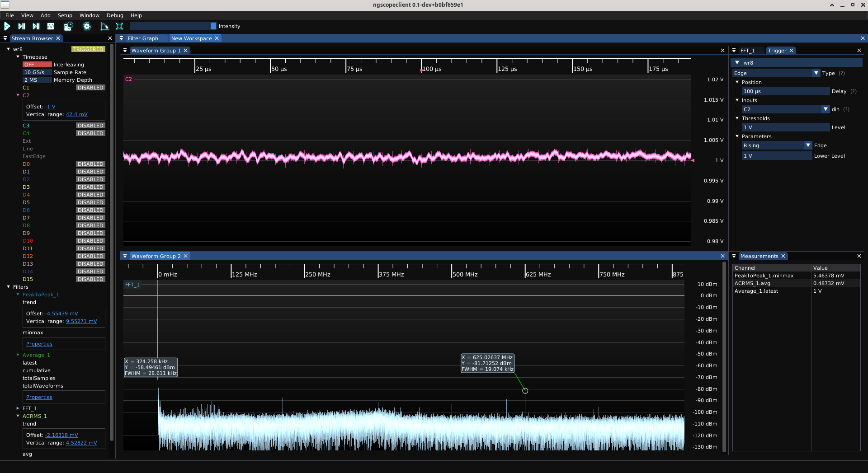Open the Edge dropdown showing Rising
The image size is (868, 473).
[777, 145]
